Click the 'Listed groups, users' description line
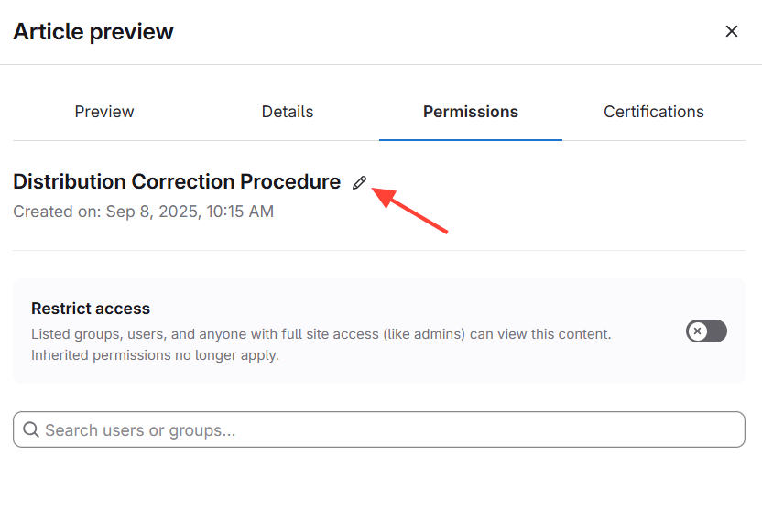This screenshot has height=532, width=762. point(321,334)
